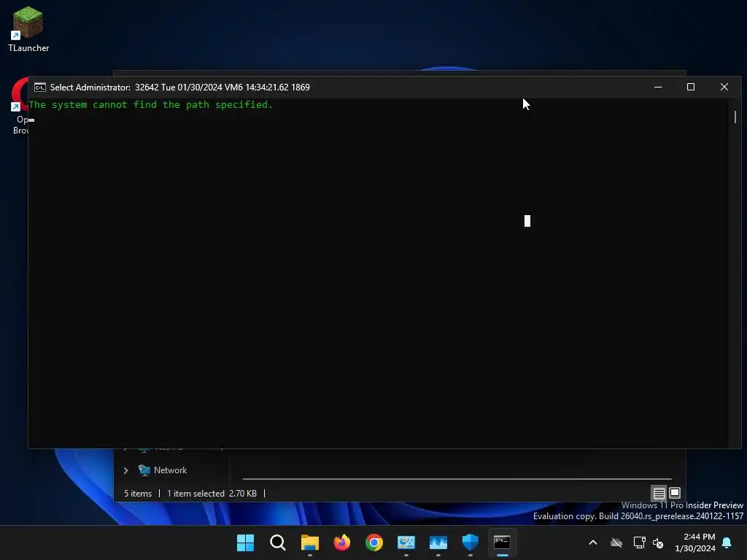The width and height of the screenshot is (747, 560).
Task: Click the command prompt title bar icon
Action: pyautogui.click(x=40, y=87)
